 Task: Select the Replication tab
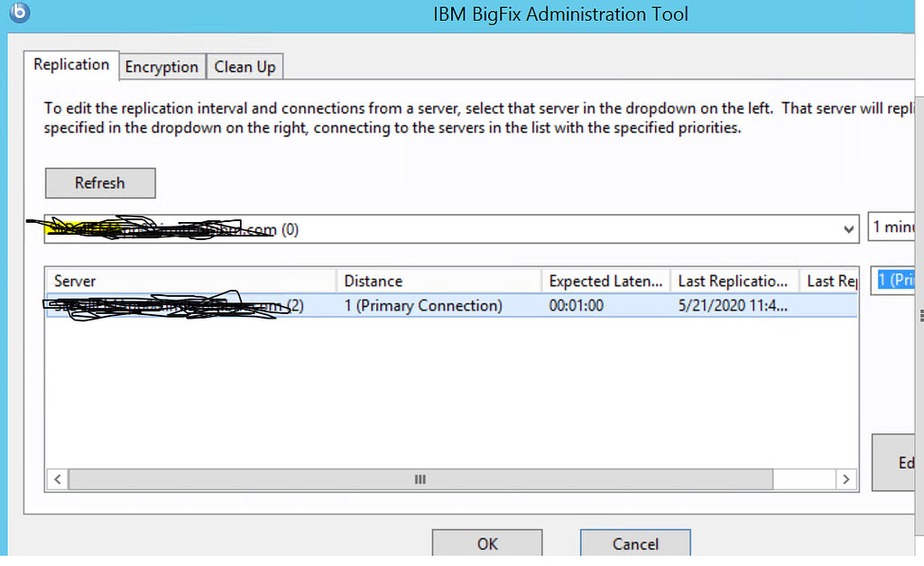tap(71, 64)
